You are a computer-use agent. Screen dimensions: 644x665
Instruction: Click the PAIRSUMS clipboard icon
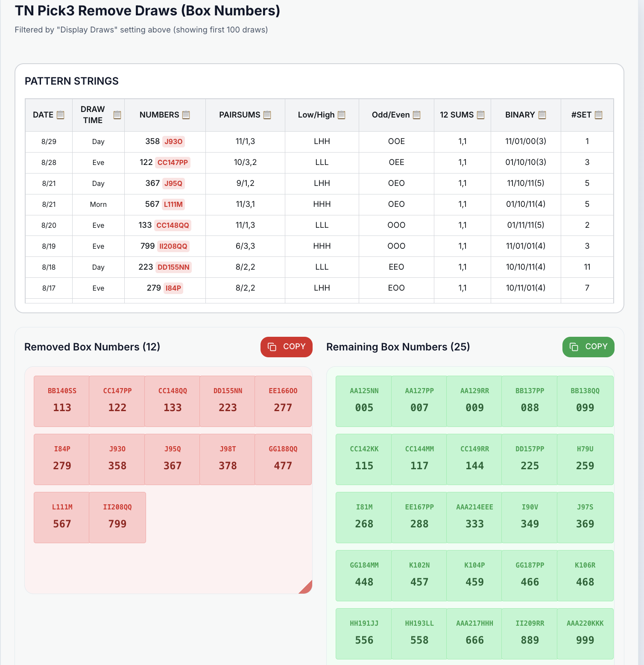tap(267, 115)
